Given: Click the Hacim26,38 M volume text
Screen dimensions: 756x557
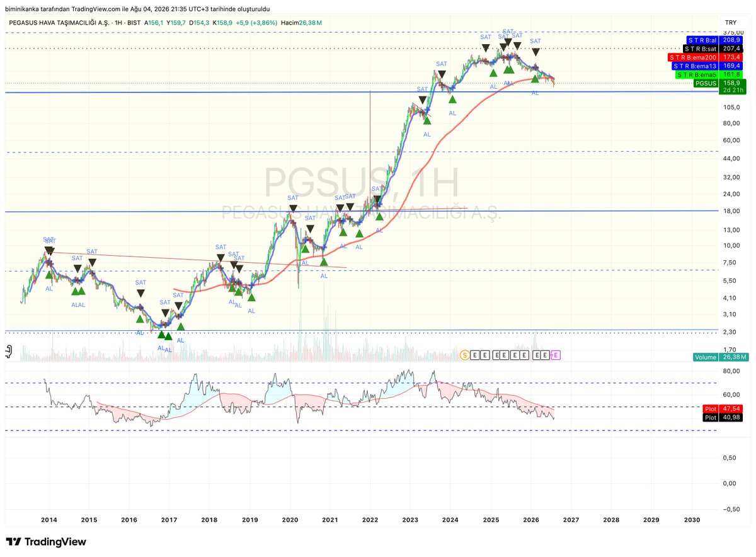Looking at the screenshot, I should tap(302, 22).
